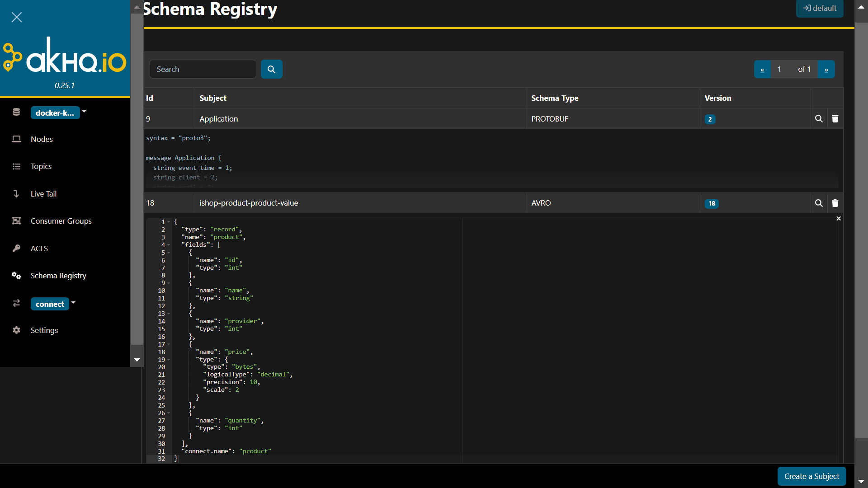Screen dimensions: 868x488
Task: Click the default login button
Action: click(x=819, y=8)
